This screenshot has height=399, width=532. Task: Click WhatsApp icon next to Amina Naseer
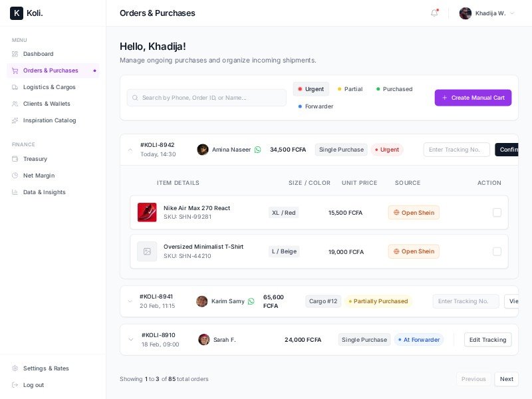[258, 150]
